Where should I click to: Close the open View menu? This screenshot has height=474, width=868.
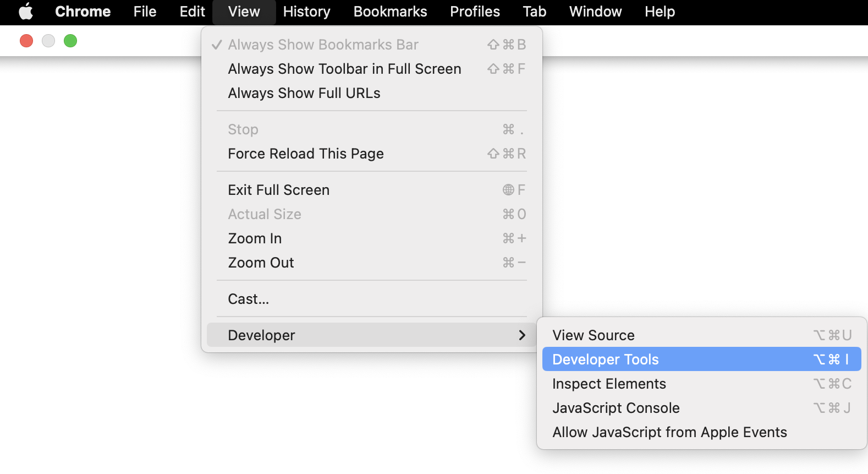(244, 12)
